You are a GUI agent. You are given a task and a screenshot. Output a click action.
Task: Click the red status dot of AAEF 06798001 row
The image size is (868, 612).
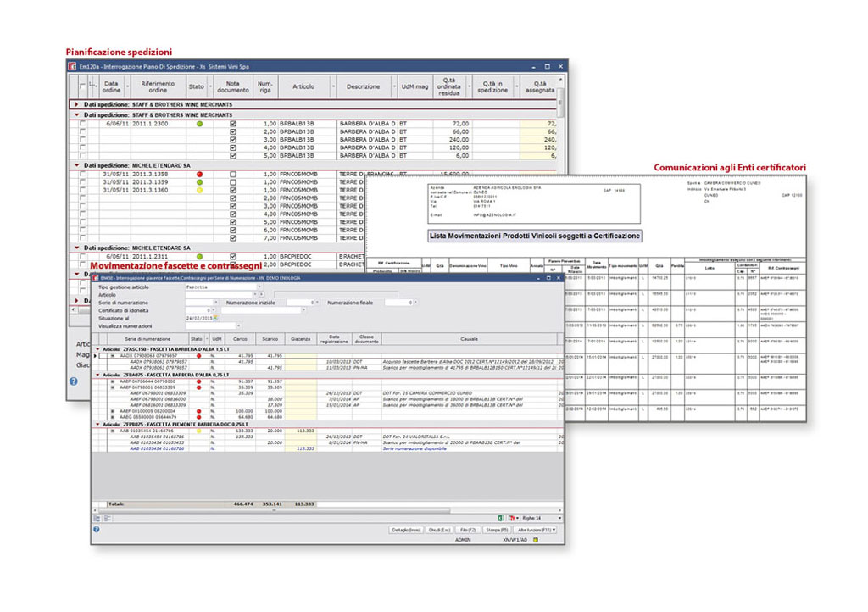pyautogui.click(x=198, y=387)
